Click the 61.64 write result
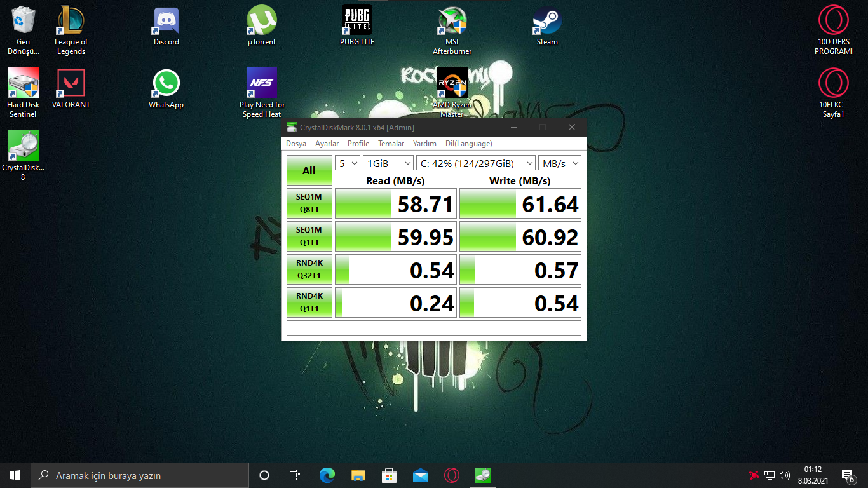The width and height of the screenshot is (868, 488). (520, 203)
